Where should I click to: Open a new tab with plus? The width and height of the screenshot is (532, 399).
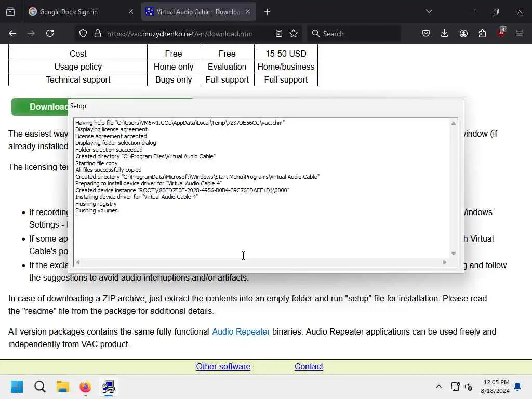point(268,12)
